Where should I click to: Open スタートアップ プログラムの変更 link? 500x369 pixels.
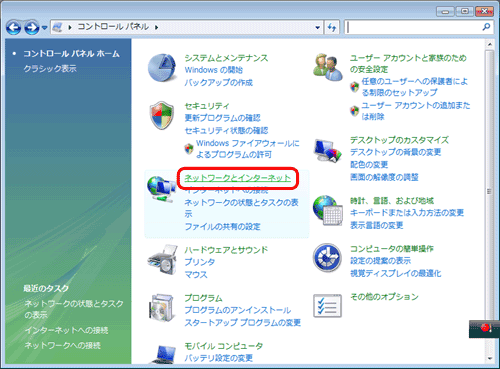point(243,322)
